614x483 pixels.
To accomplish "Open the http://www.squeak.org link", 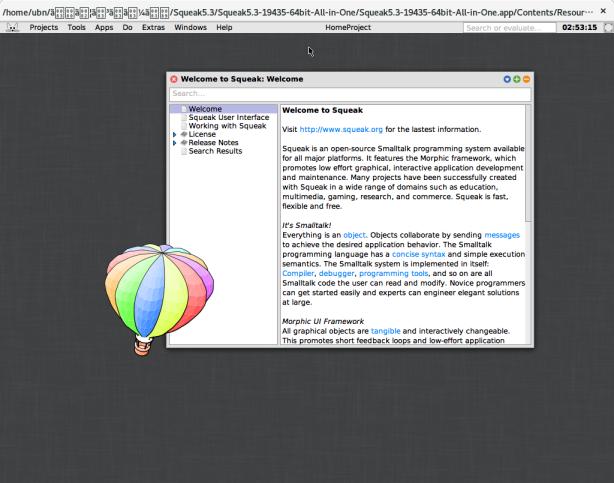I will [341, 130].
